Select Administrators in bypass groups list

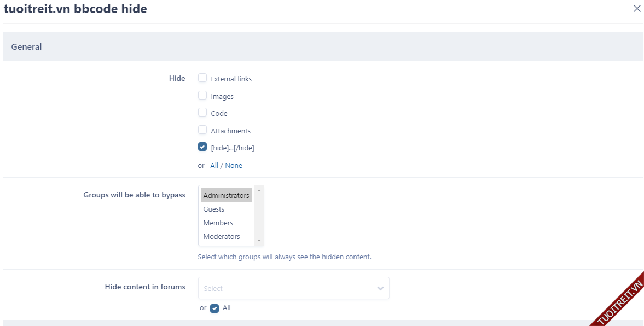226,196
